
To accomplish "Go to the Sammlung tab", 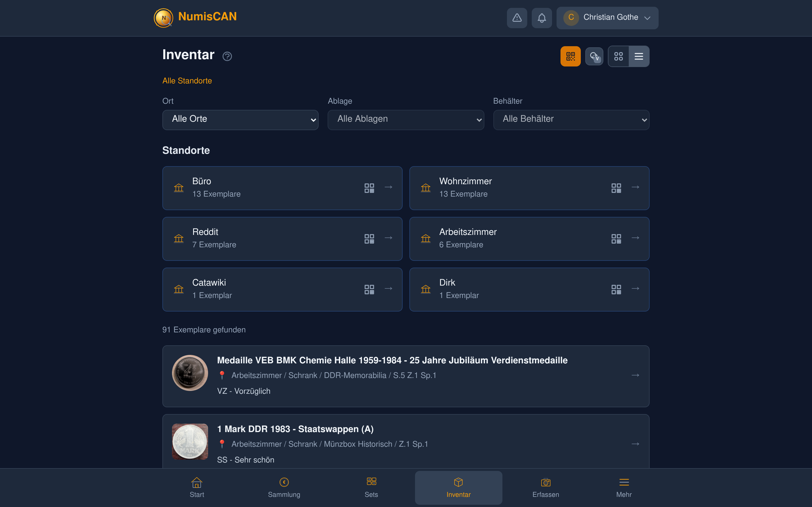I will tap(284, 487).
